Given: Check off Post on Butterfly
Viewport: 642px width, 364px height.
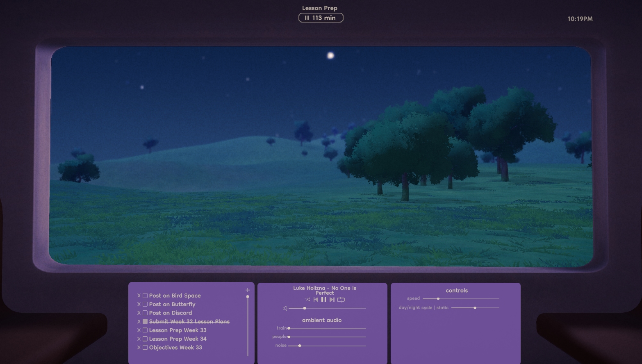Looking at the screenshot, I should coord(145,304).
